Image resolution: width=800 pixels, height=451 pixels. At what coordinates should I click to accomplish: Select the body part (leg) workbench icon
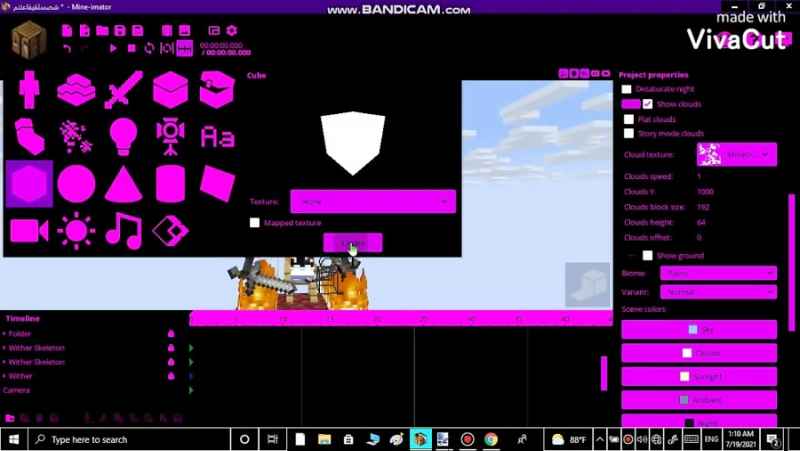(29, 137)
